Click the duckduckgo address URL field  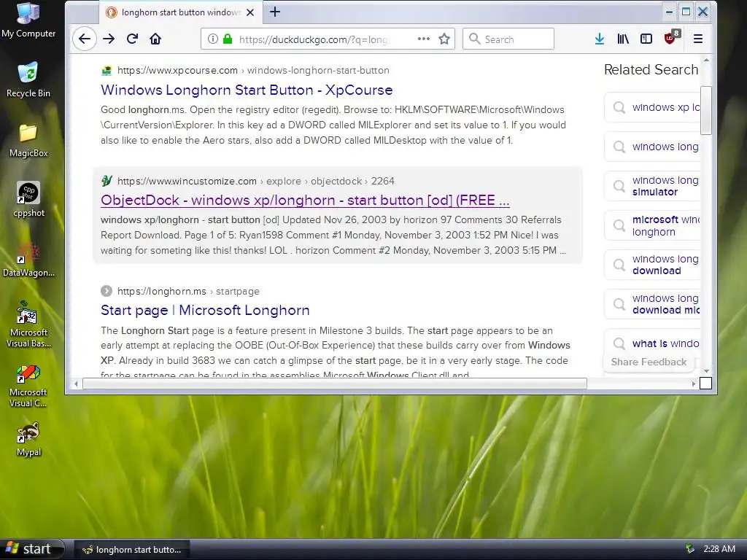[314, 39]
